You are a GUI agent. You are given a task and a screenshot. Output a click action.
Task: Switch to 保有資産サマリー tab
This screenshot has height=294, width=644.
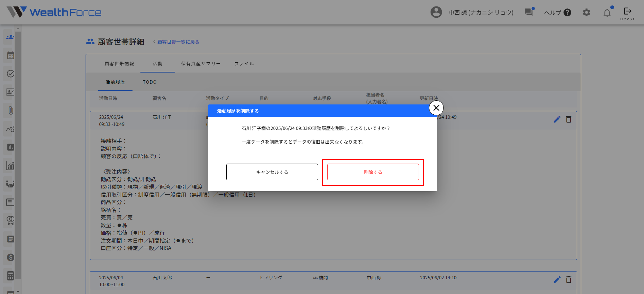(x=201, y=64)
